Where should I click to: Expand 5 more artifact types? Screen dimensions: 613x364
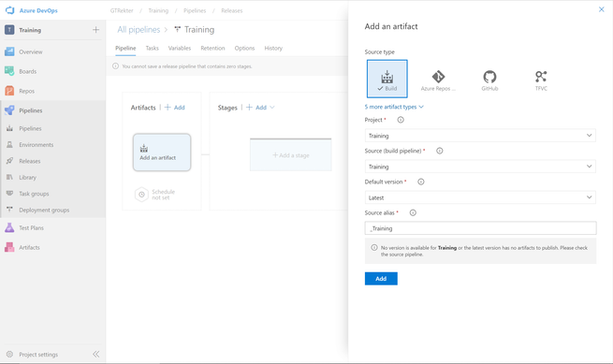point(394,107)
